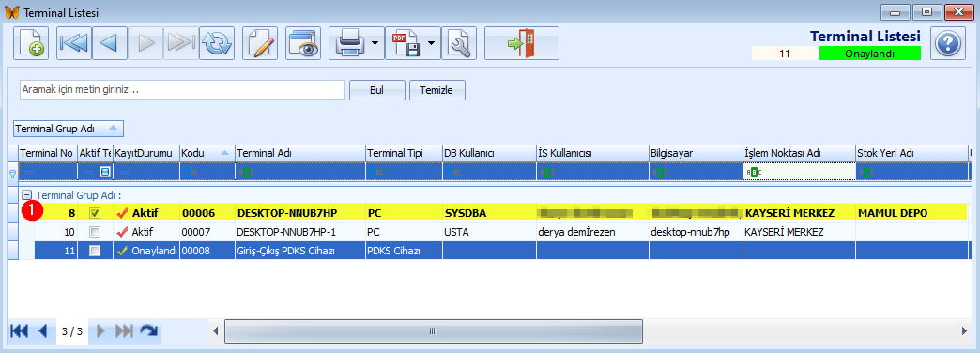This screenshot has height=353, width=980.
Task: Create a new terminal record
Action: pos(31,43)
